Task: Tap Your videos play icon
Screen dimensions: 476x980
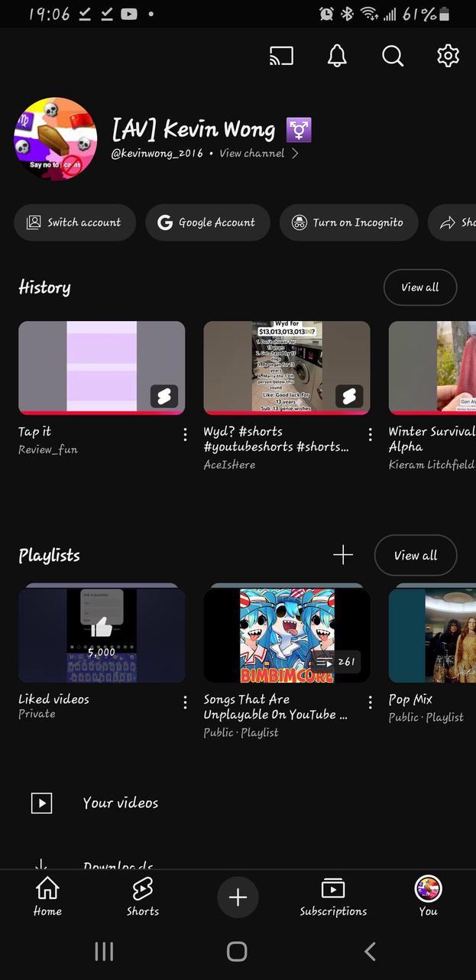Action: [x=41, y=803]
